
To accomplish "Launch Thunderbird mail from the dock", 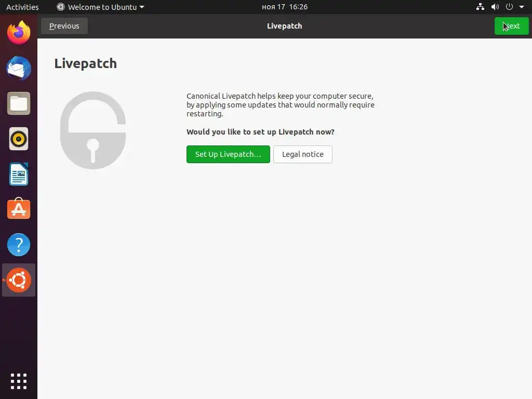I will [x=19, y=68].
